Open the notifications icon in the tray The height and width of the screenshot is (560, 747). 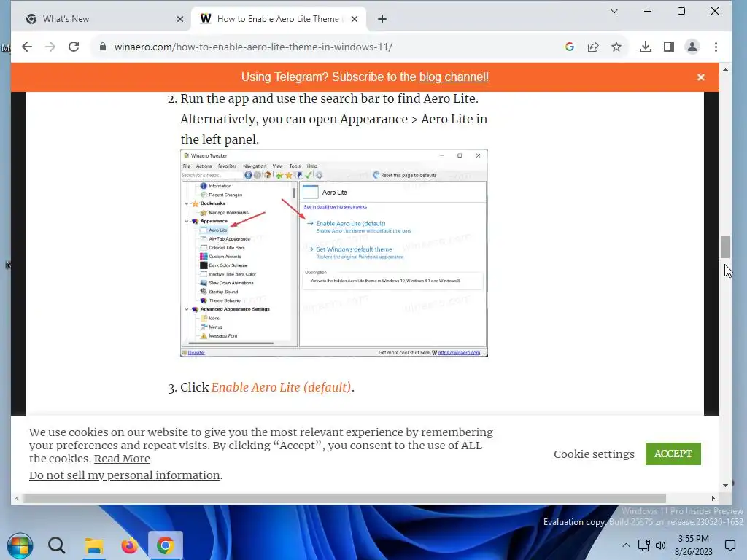(729, 545)
